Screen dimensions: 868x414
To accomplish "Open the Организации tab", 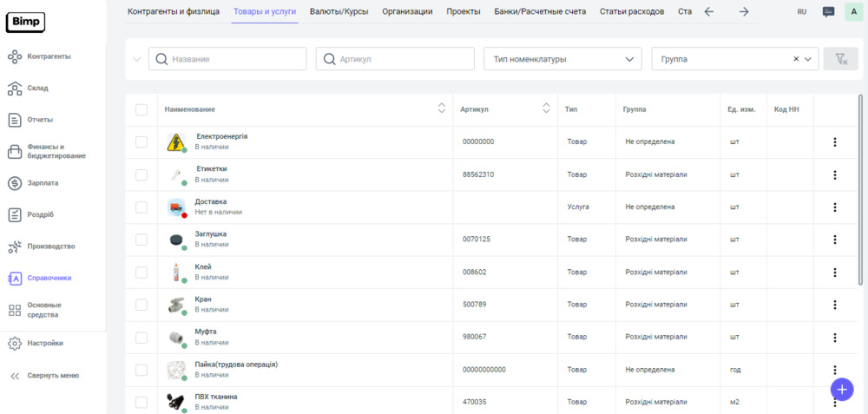I will [407, 11].
